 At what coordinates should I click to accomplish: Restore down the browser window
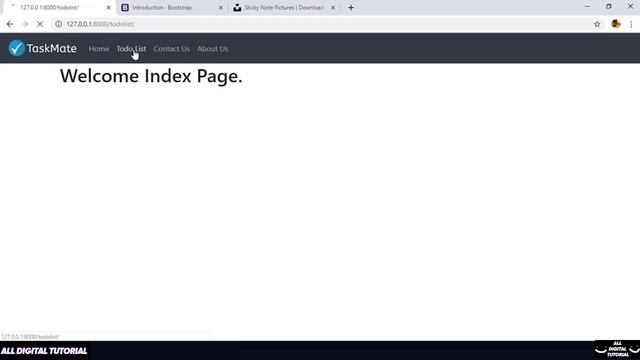click(609, 7)
